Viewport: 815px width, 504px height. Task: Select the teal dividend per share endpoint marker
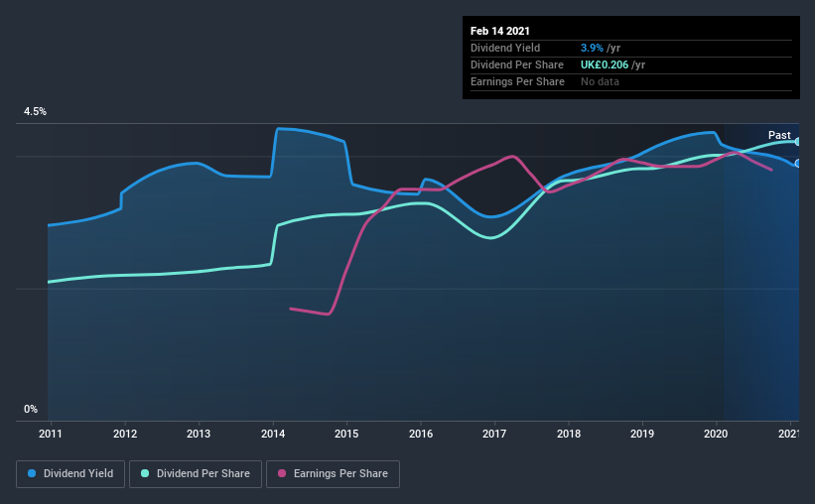pos(797,141)
